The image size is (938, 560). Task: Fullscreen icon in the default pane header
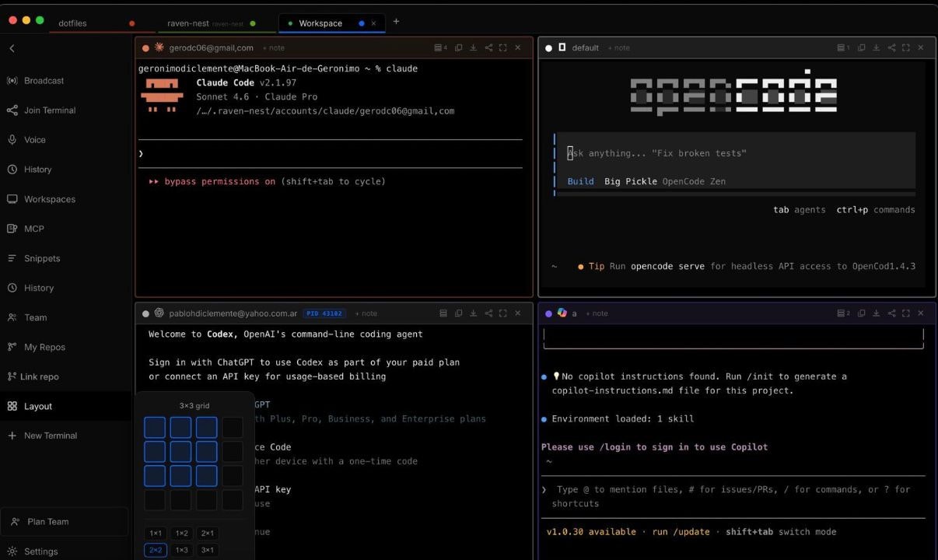pos(905,47)
